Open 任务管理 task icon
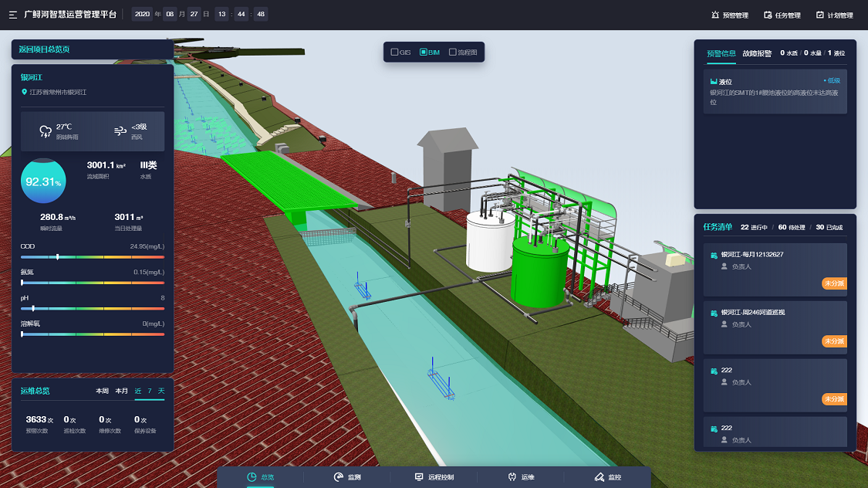 tap(768, 15)
